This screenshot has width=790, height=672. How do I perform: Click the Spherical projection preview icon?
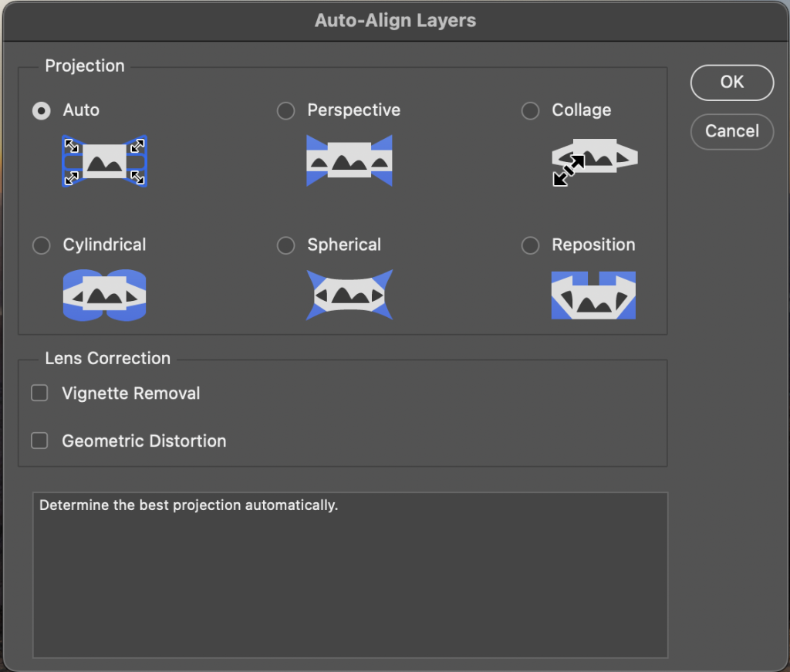click(x=349, y=295)
